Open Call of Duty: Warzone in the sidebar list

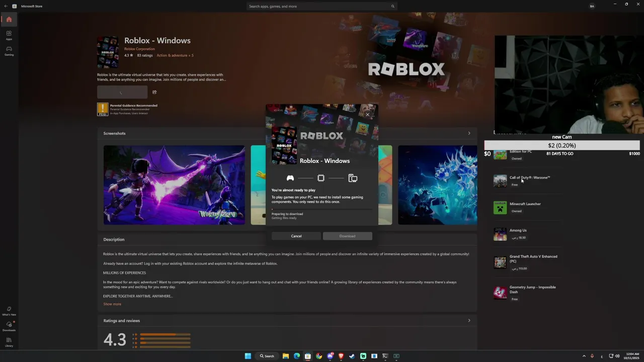(x=529, y=177)
